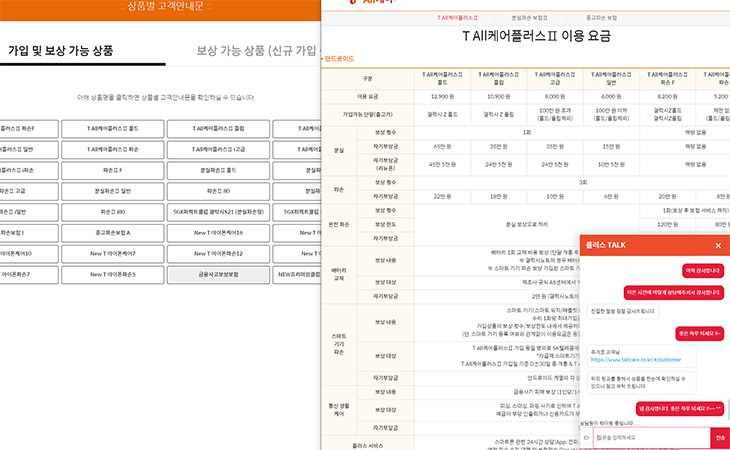Image resolution: width=730 pixels, height=450 pixels.
Task: Click the 배터리 교체 row header
Action: [339, 275]
